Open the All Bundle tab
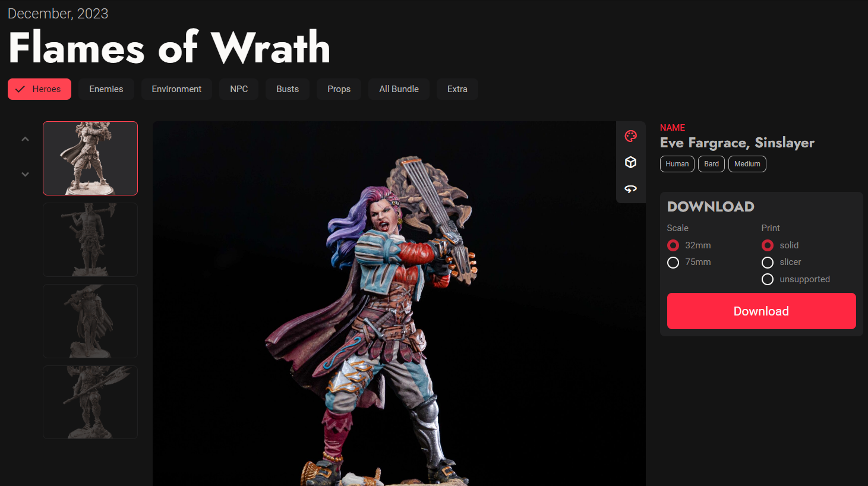This screenshot has height=486, width=868. click(x=399, y=89)
